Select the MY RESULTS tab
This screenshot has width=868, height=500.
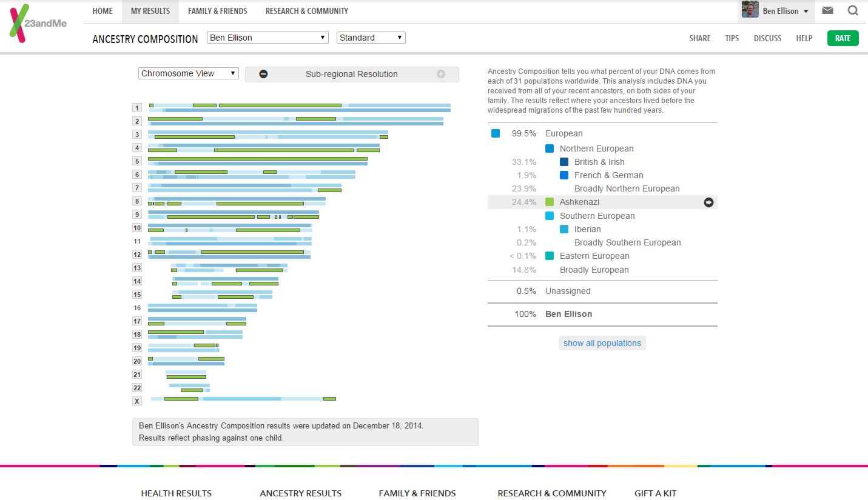[x=150, y=11]
